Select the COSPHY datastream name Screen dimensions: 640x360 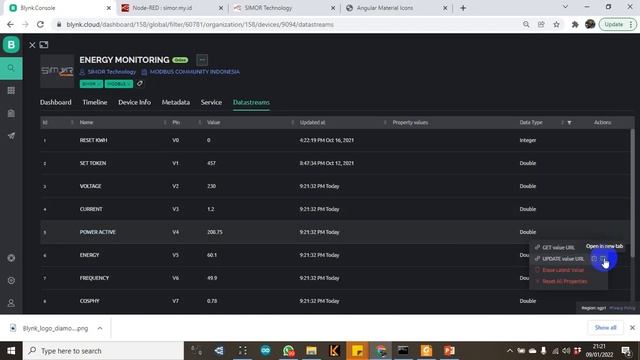click(x=89, y=301)
